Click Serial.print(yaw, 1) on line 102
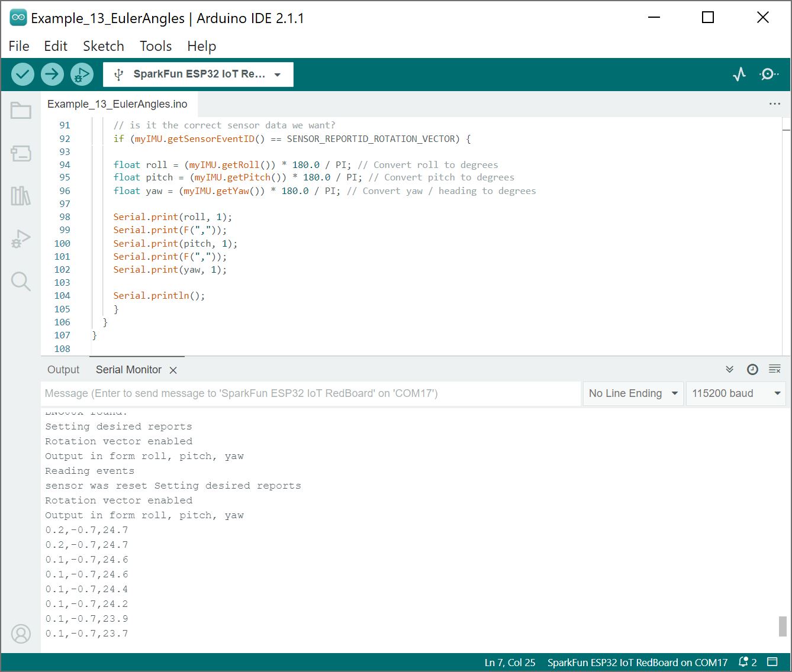Viewport: 792px width, 672px height. tap(170, 269)
